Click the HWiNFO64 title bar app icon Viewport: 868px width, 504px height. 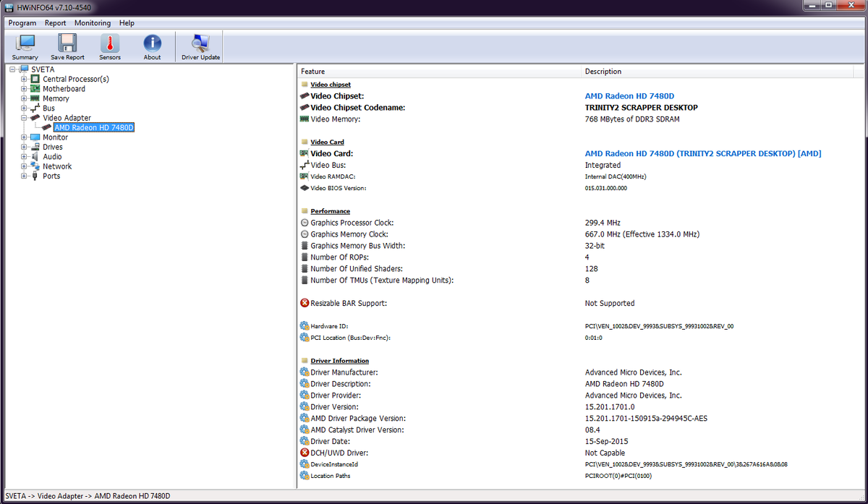pos(8,7)
